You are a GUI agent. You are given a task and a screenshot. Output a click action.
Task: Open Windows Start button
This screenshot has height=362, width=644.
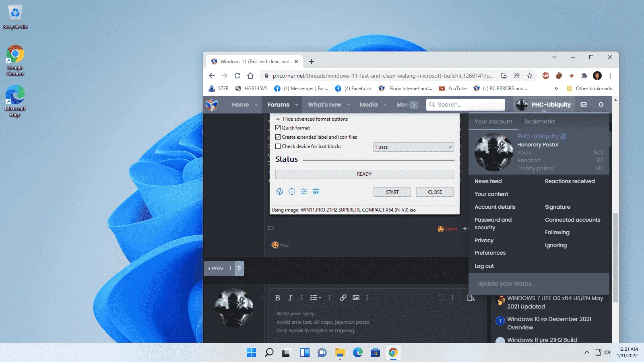point(251,353)
